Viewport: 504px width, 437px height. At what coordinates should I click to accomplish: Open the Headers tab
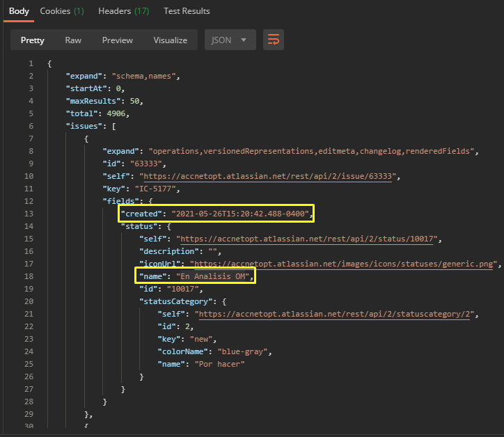click(x=124, y=11)
